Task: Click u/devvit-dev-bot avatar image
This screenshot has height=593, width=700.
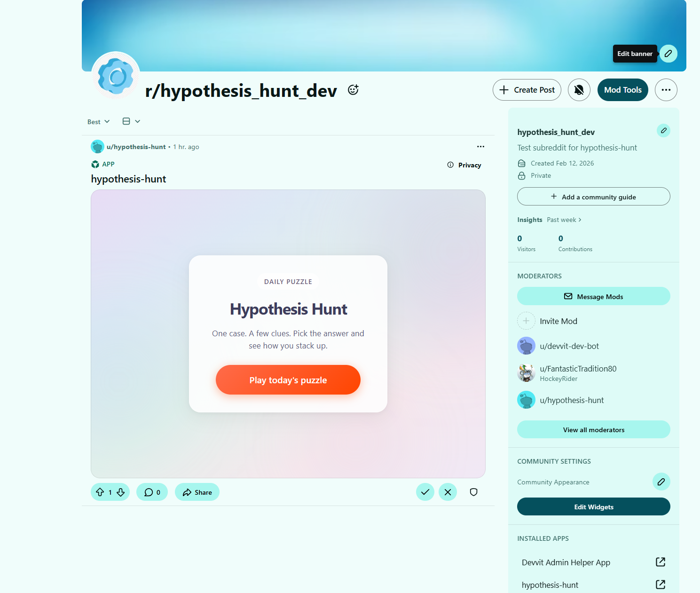Action: (526, 346)
